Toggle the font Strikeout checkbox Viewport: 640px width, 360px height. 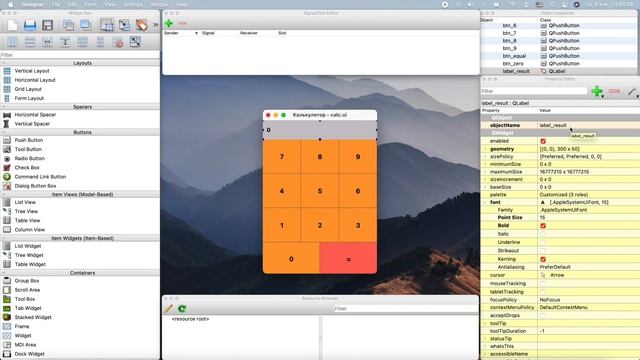(x=543, y=251)
